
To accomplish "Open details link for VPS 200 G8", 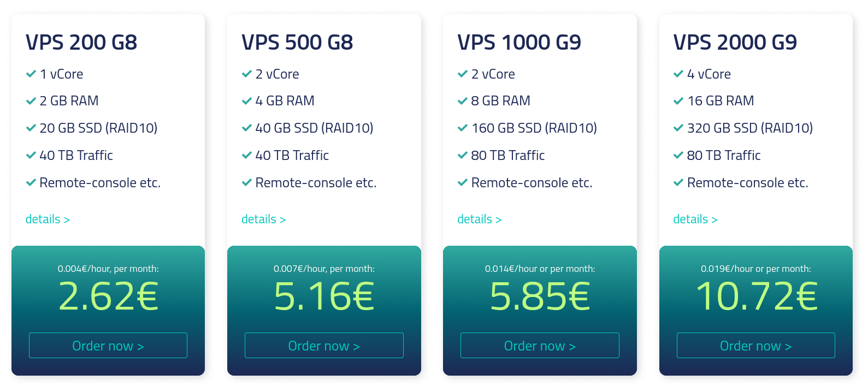I will pos(48,219).
